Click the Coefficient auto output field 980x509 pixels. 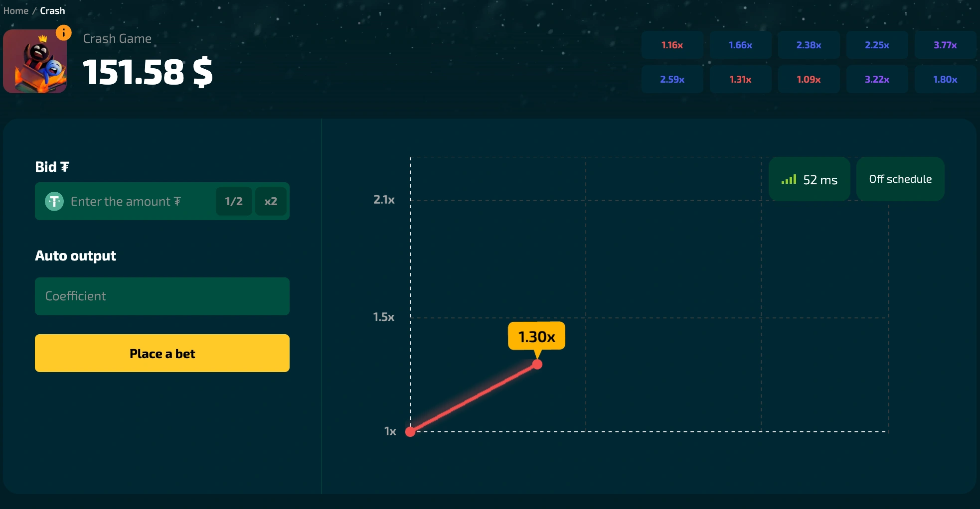click(x=162, y=296)
